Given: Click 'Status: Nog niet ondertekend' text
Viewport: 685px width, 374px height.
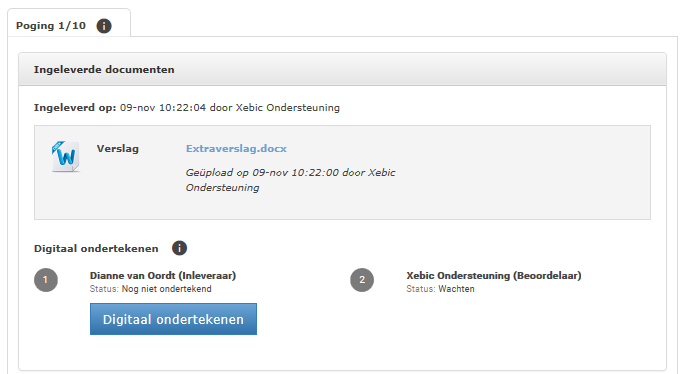Looking at the screenshot, I should point(151,289).
